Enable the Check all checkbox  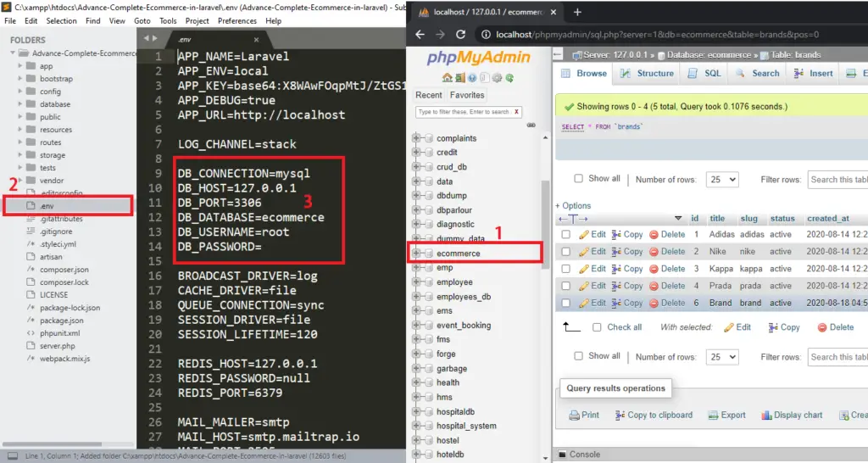coord(597,327)
